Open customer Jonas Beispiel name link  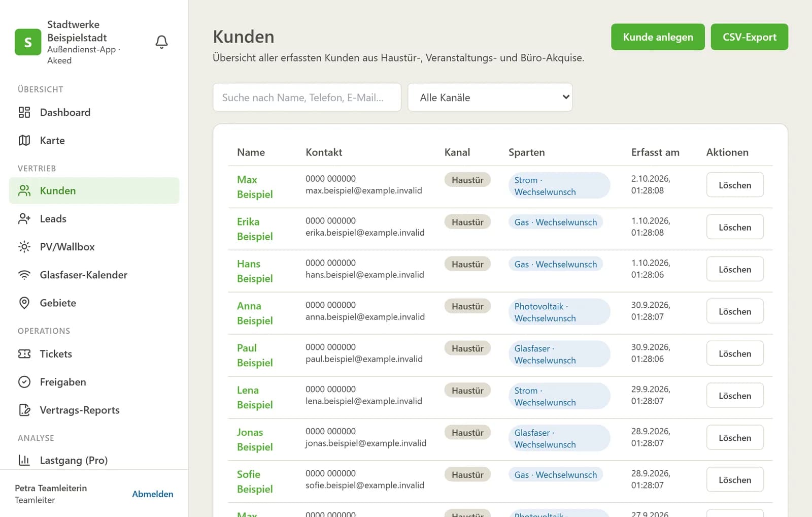point(255,440)
